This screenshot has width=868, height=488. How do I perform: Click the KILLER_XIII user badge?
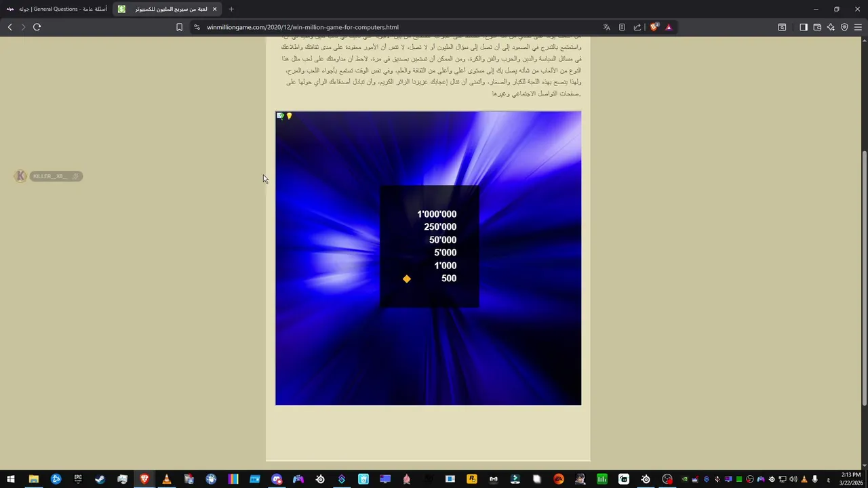point(48,176)
